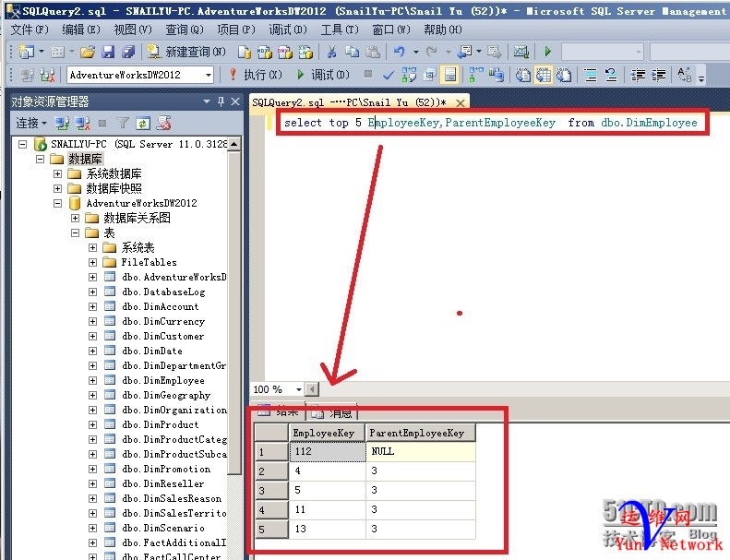This screenshot has width=730, height=560.
Task: Open 连接 dropdown in Object Explorer
Action: 31,123
